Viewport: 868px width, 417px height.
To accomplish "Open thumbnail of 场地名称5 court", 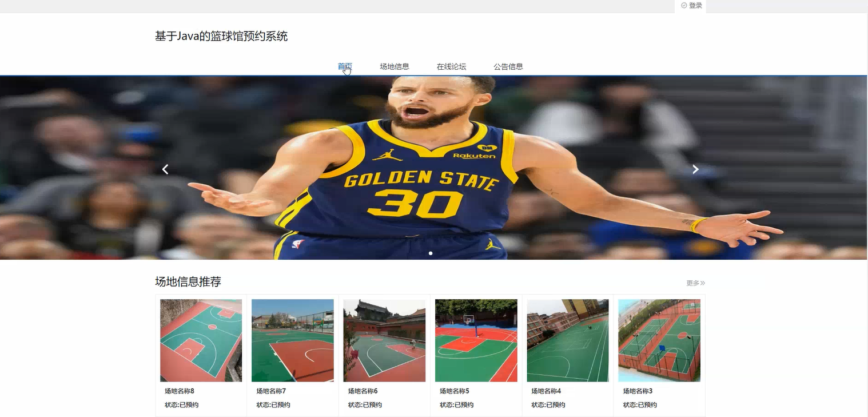I will tap(476, 340).
